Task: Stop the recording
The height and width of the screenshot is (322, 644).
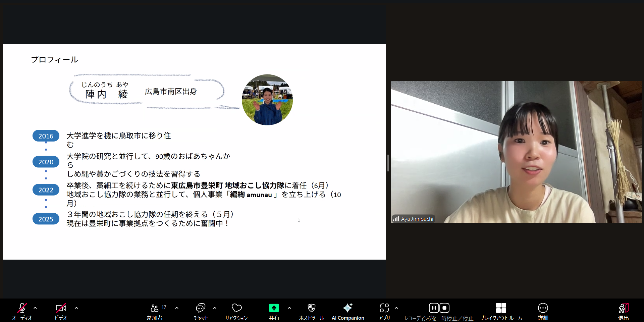Action: tap(444, 308)
